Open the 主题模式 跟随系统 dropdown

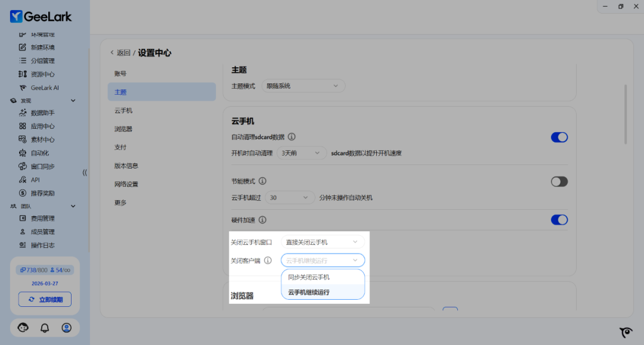coord(303,86)
